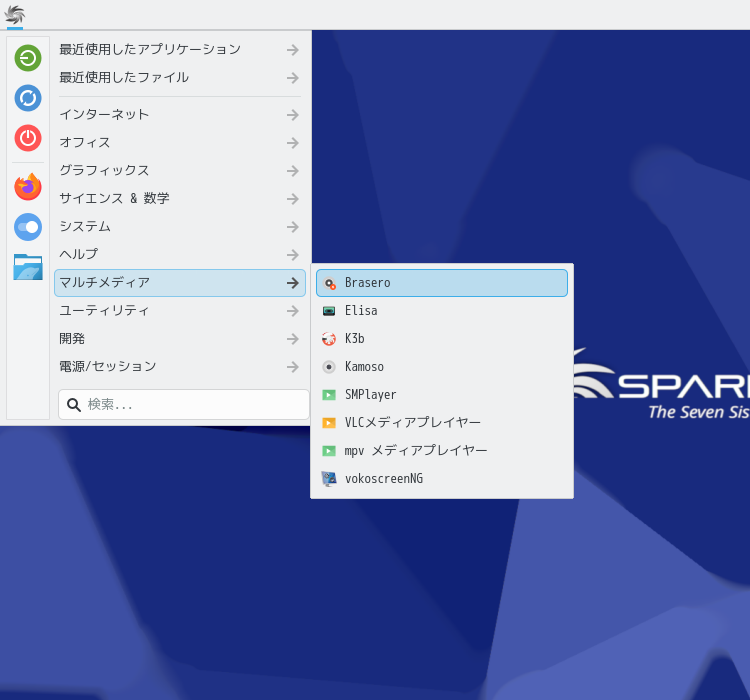The height and width of the screenshot is (700, 750).
Task: Click the blue restart icon
Action: tap(28, 98)
